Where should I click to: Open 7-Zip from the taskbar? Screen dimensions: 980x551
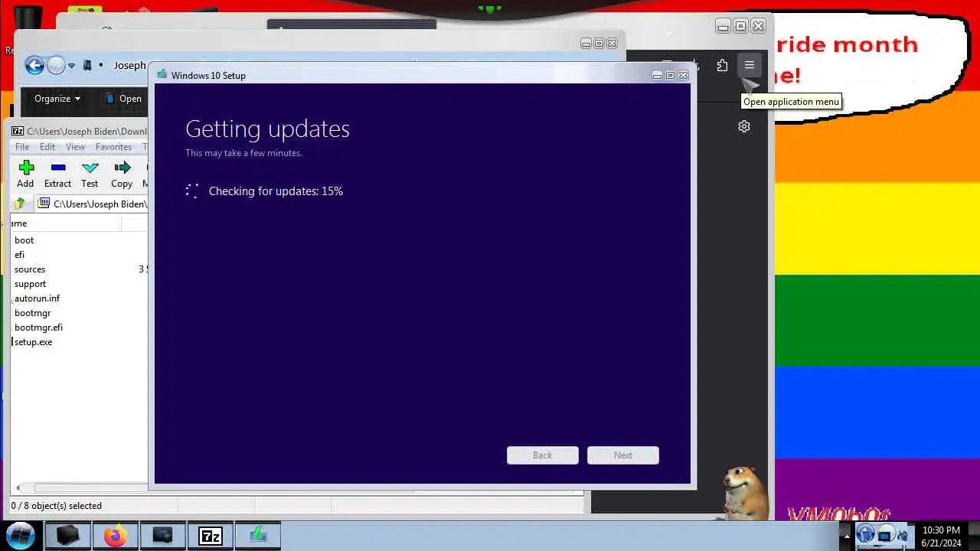pos(210,536)
